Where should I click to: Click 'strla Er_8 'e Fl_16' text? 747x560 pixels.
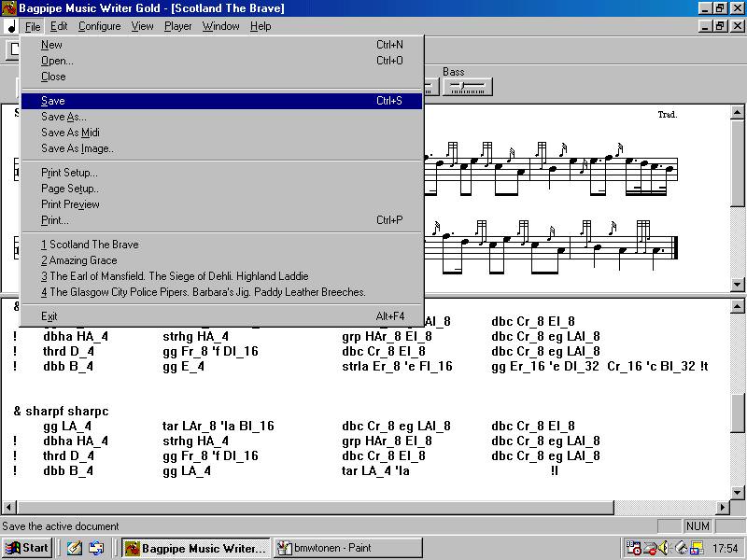(397, 366)
